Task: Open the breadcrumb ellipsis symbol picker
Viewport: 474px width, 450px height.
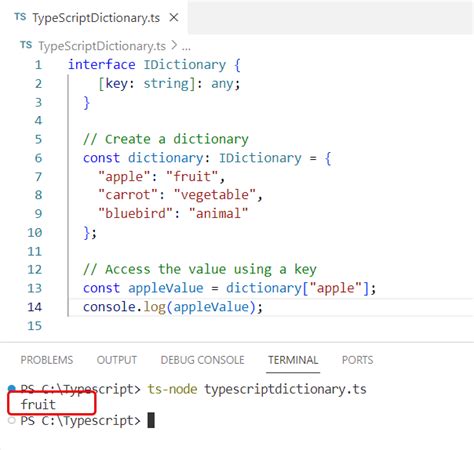Action: pos(186,47)
